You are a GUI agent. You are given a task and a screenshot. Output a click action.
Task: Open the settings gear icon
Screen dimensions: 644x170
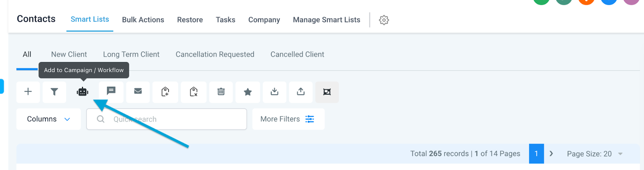[x=384, y=20]
